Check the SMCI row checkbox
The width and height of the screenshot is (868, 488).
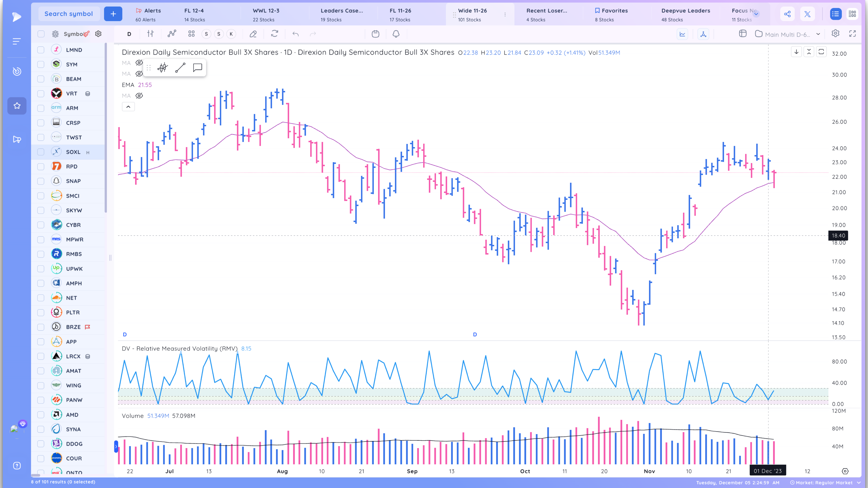click(41, 196)
